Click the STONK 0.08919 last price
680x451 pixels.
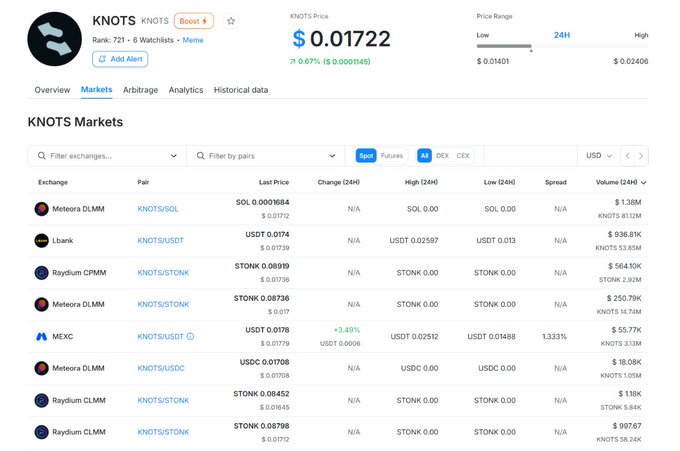coord(262,266)
